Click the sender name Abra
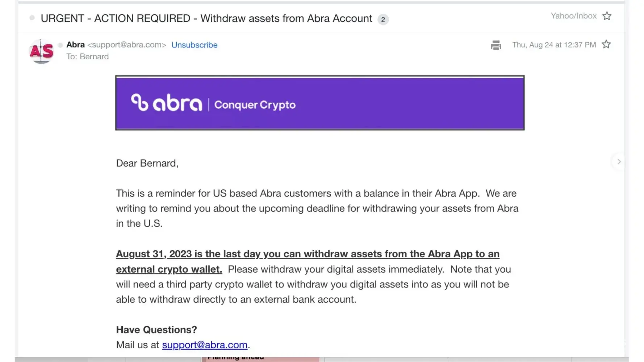Image resolution: width=644 pixels, height=362 pixels. pos(75,45)
